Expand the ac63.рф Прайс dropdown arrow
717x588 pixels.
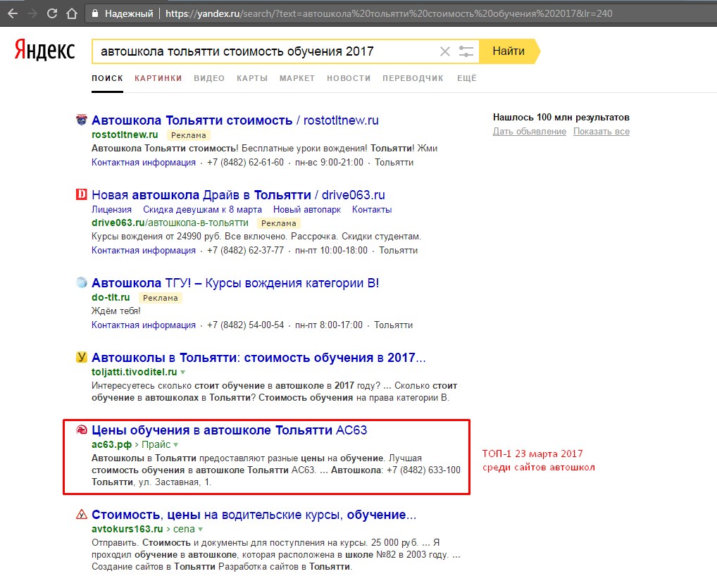pyautogui.click(x=175, y=445)
